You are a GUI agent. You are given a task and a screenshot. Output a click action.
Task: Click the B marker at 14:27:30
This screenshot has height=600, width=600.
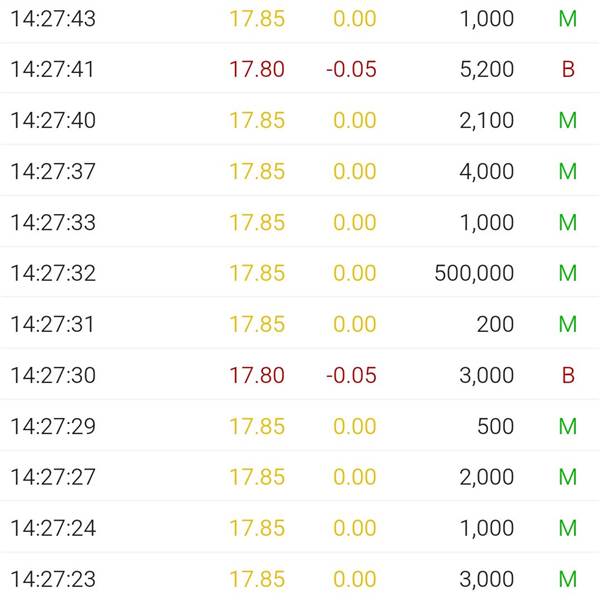568,375
